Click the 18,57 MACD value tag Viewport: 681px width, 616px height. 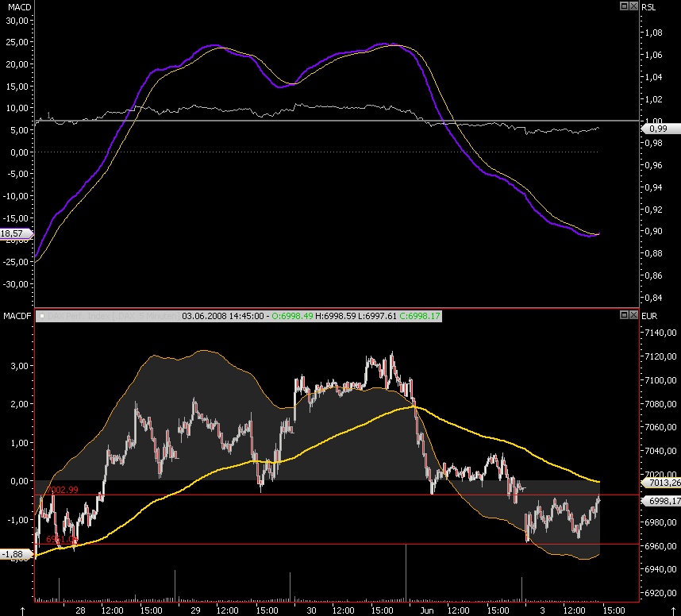(16, 233)
